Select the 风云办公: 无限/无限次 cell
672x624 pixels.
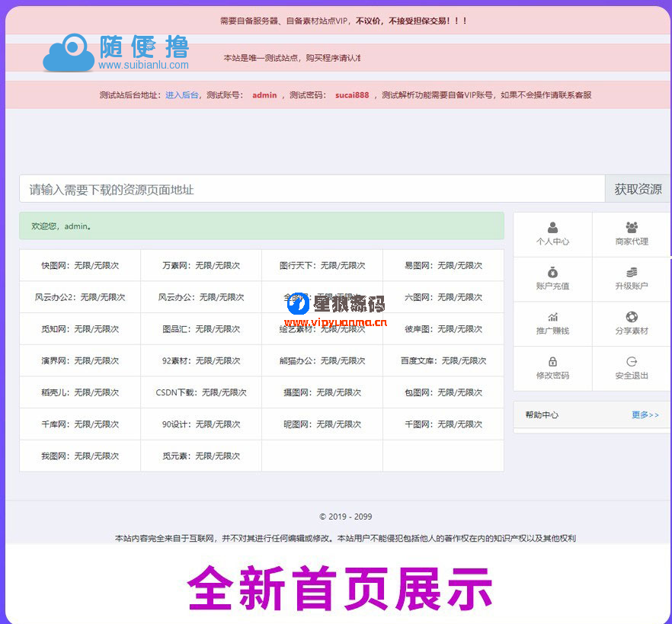tap(201, 297)
